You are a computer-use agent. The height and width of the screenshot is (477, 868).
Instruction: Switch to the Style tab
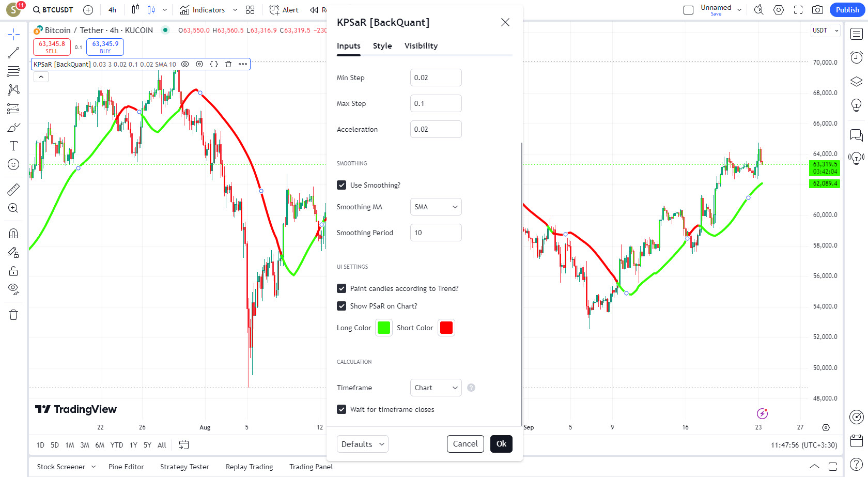pos(382,46)
